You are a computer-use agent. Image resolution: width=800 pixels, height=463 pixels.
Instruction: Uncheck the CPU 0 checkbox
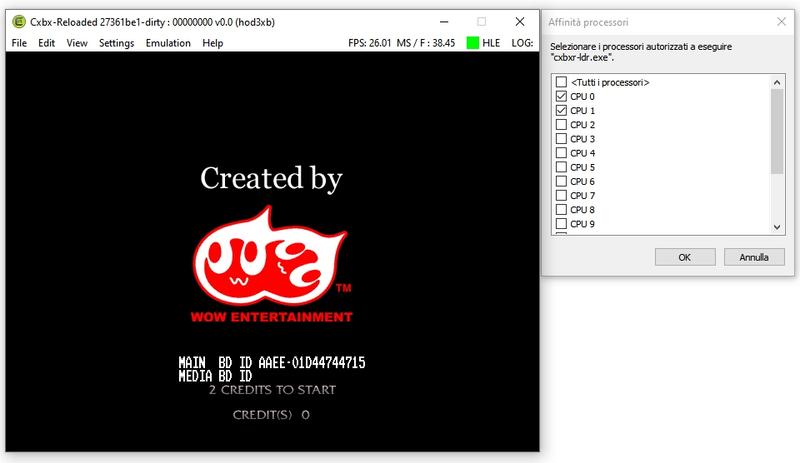[561, 96]
